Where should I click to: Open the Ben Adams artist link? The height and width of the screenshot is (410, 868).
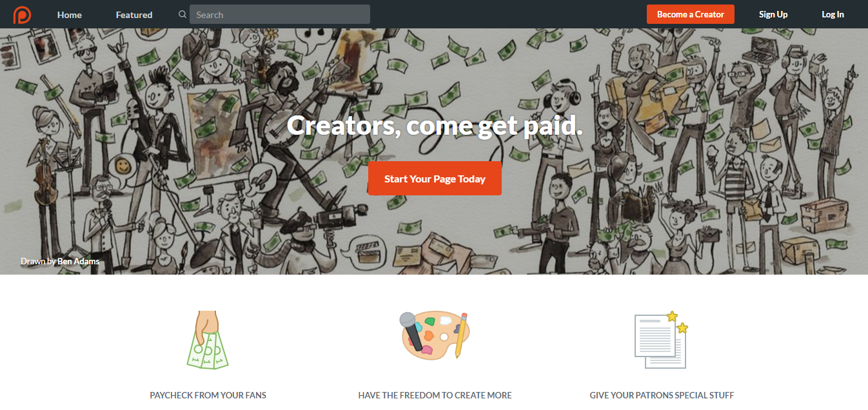click(78, 261)
